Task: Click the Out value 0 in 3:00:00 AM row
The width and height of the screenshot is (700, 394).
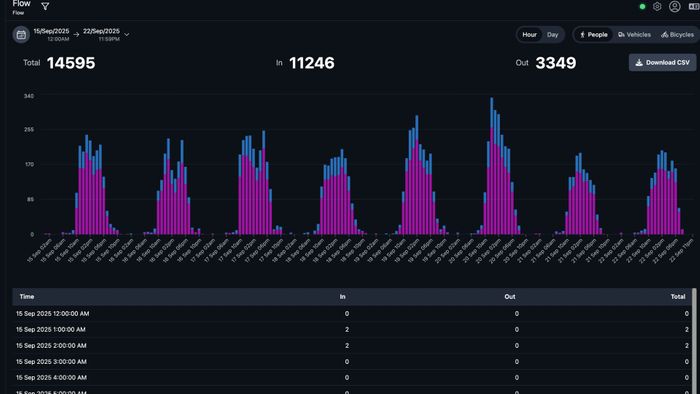Action: click(517, 362)
